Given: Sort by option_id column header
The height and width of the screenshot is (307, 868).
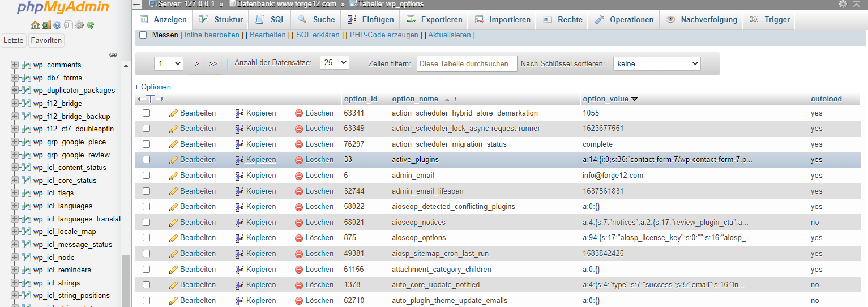Looking at the screenshot, I should [360, 99].
